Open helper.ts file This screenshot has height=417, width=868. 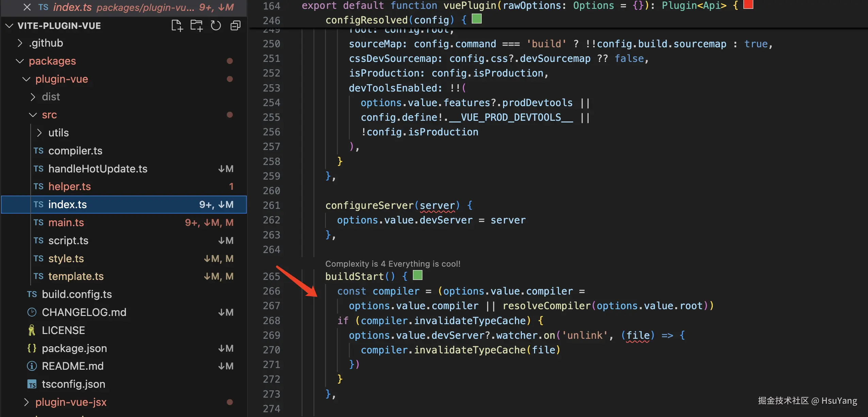pos(69,186)
